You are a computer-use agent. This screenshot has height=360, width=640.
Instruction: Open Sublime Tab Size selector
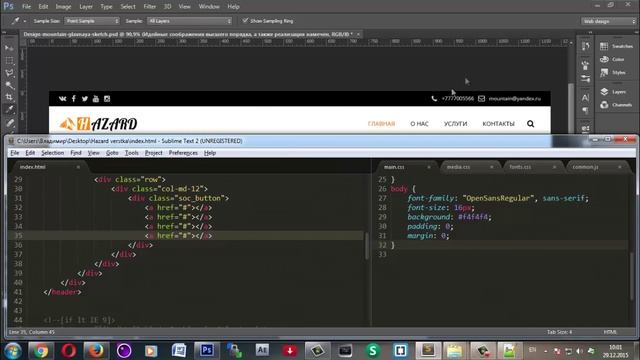[x=559, y=332]
